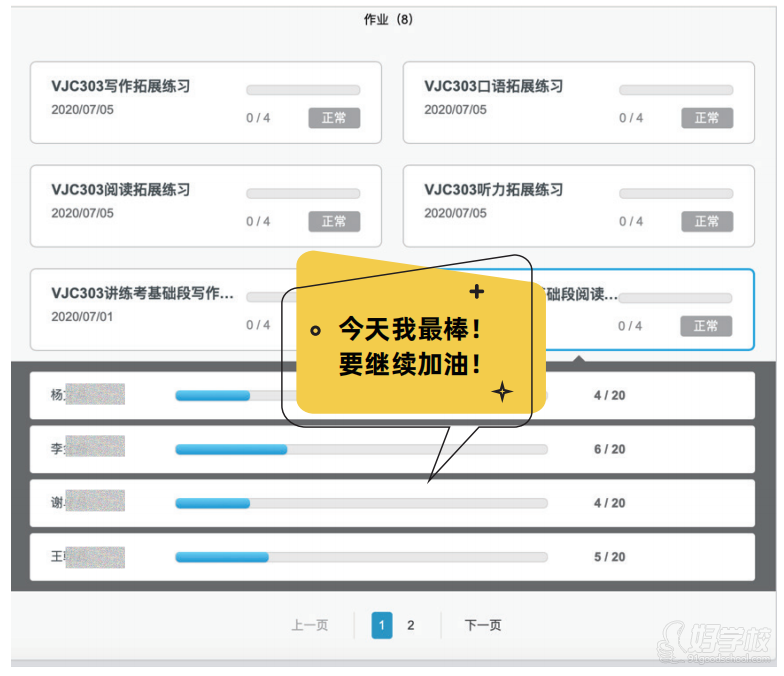Click 正常 status on 阅读拓展练习 card
The height and width of the screenshot is (676, 784).
click(334, 221)
